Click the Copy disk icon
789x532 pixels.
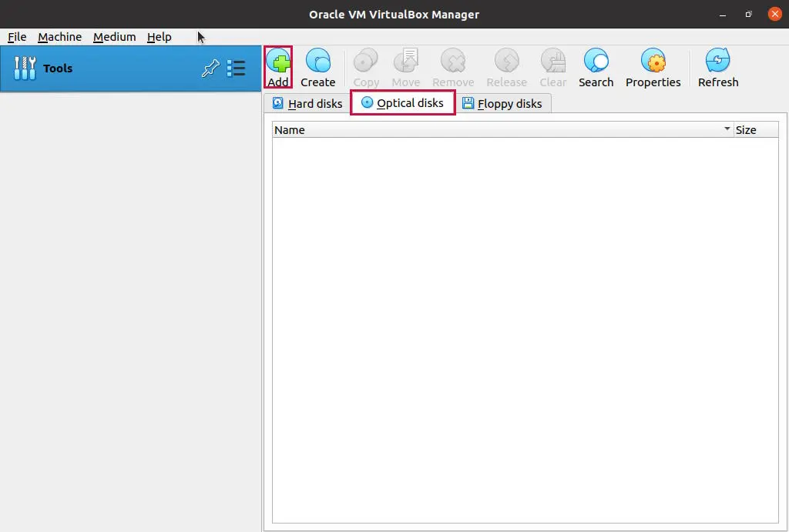pos(365,65)
